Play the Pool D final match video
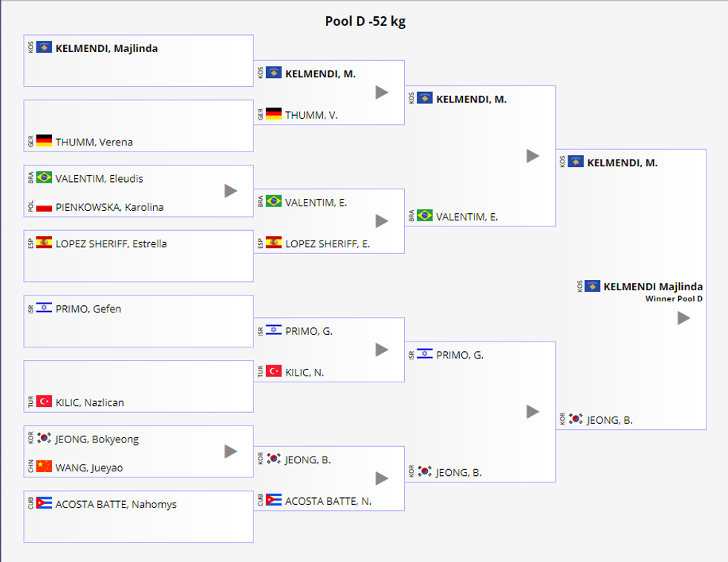The height and width of the screenshot is (562, 728). point(683,318)
